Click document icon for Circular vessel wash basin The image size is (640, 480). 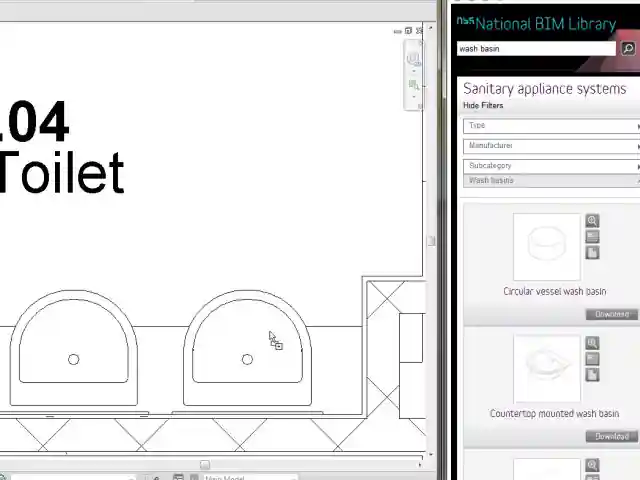592,253
